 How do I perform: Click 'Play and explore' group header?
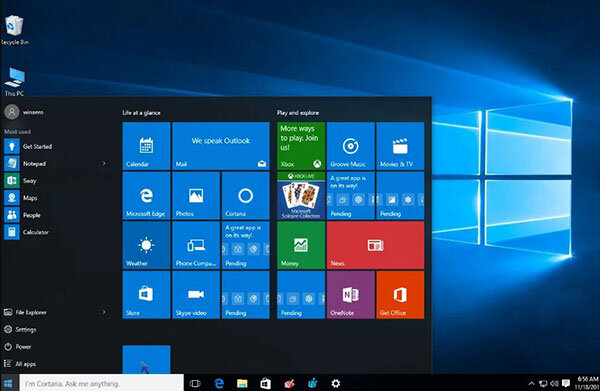[298, 113]
